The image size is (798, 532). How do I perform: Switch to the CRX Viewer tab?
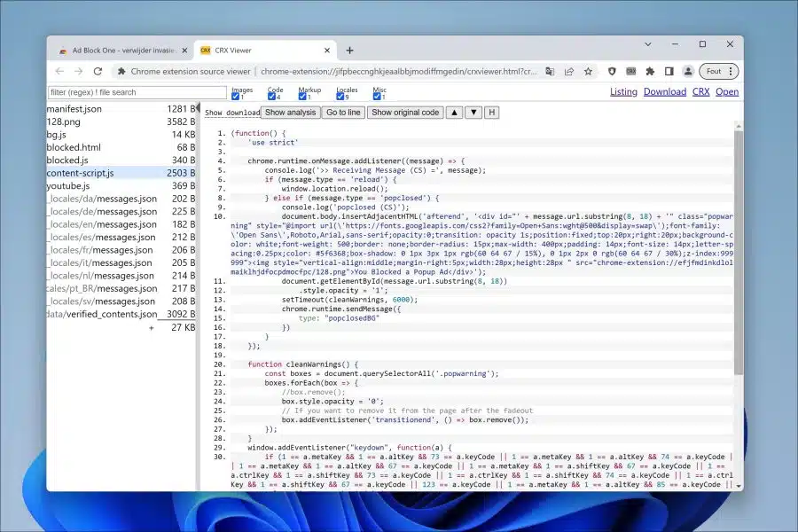(264, 51)
